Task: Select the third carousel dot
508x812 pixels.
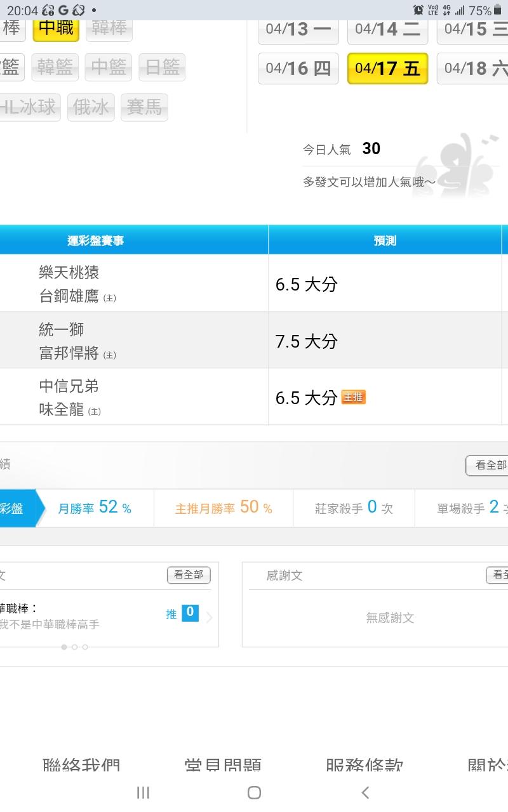Action: click(x=85, y=647)
